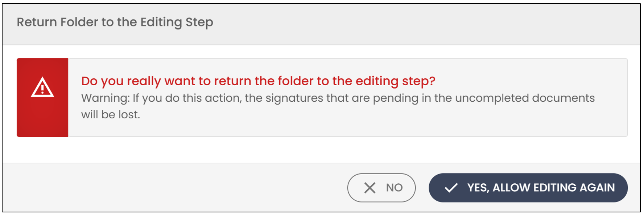Click the 'Return Folder to the Editing Step' title
The image size is (644, 216).
[x=115, y=22]
